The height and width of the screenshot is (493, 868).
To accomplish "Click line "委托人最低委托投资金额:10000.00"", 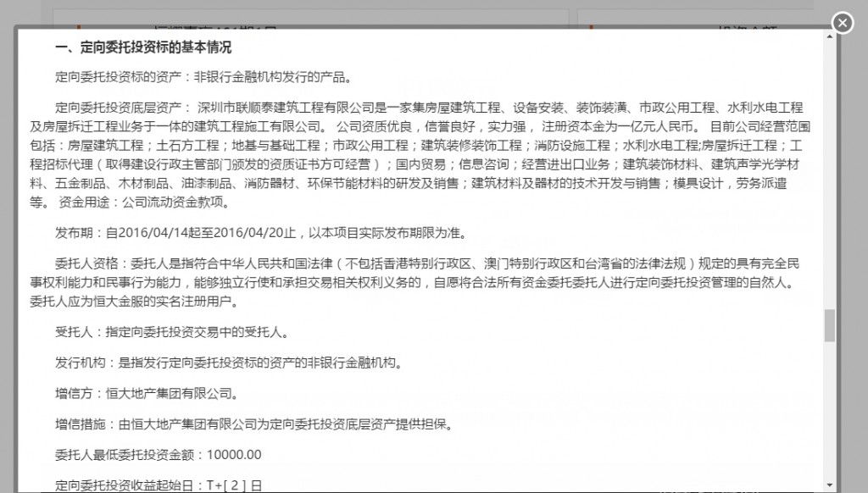I will point(159,455).
